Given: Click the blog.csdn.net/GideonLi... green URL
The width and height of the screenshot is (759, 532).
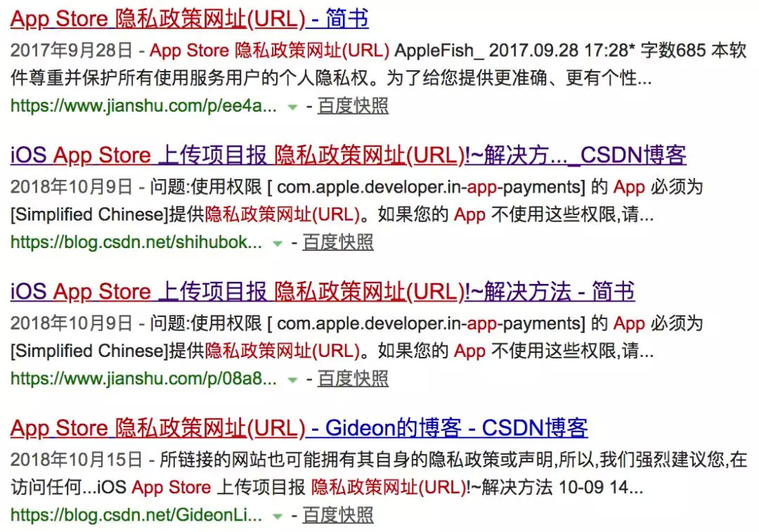Looking at the screenshot, I should tap(136, 515).
